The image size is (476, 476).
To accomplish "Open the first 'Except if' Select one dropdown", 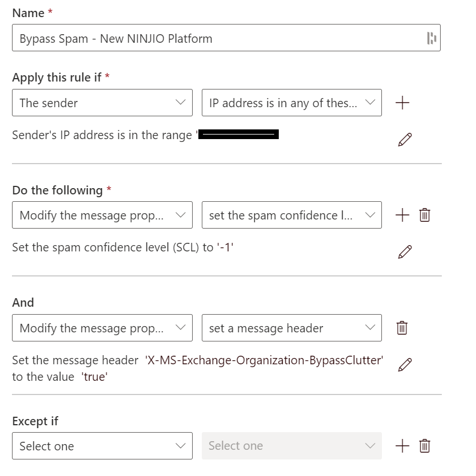I will tap(101, 446).
